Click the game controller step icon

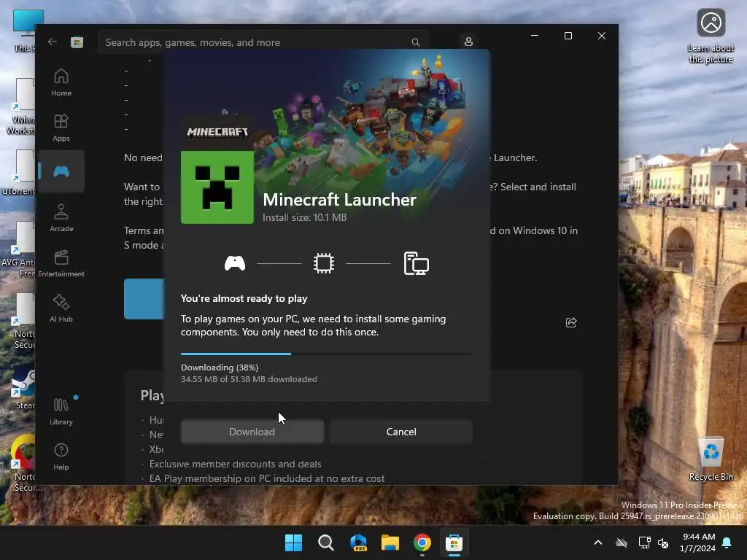(235, 263)
